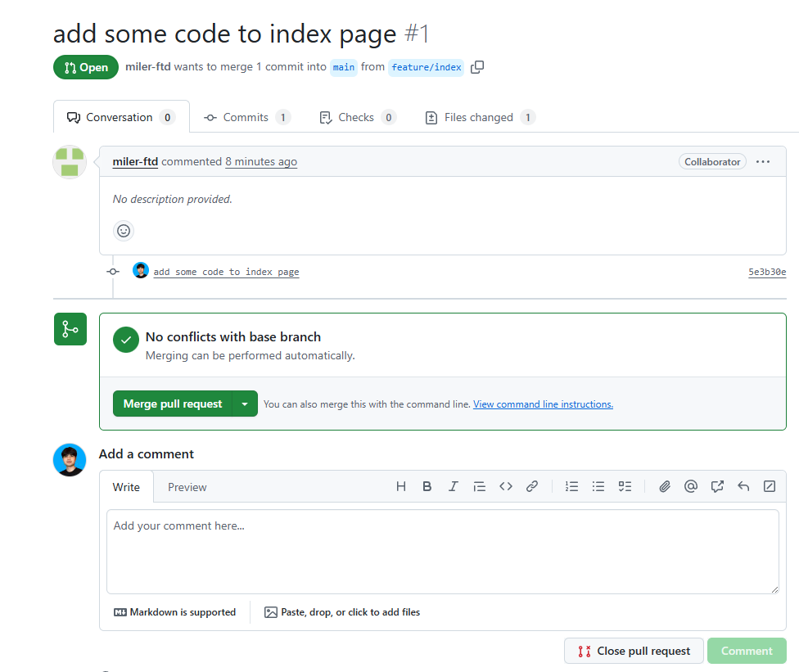Focus the Add your comment text area

click(442, 551)
